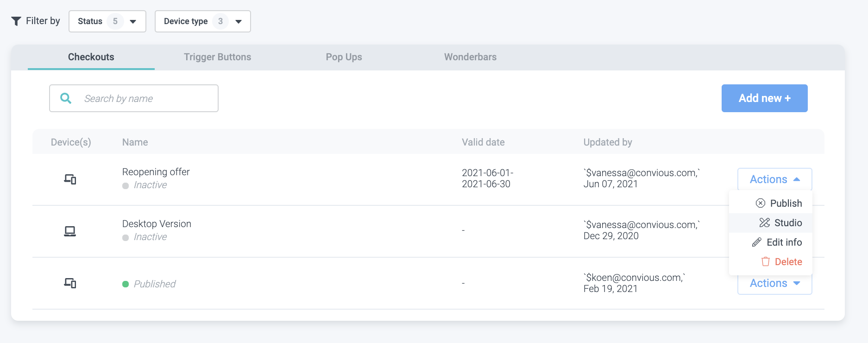
Task: Switch to the Trigger Buttons tab
Action: [x=217, y=57]
